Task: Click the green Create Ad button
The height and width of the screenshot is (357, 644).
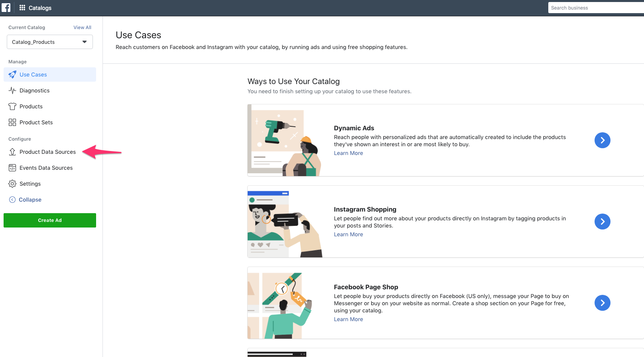Action: click(50, 220)
